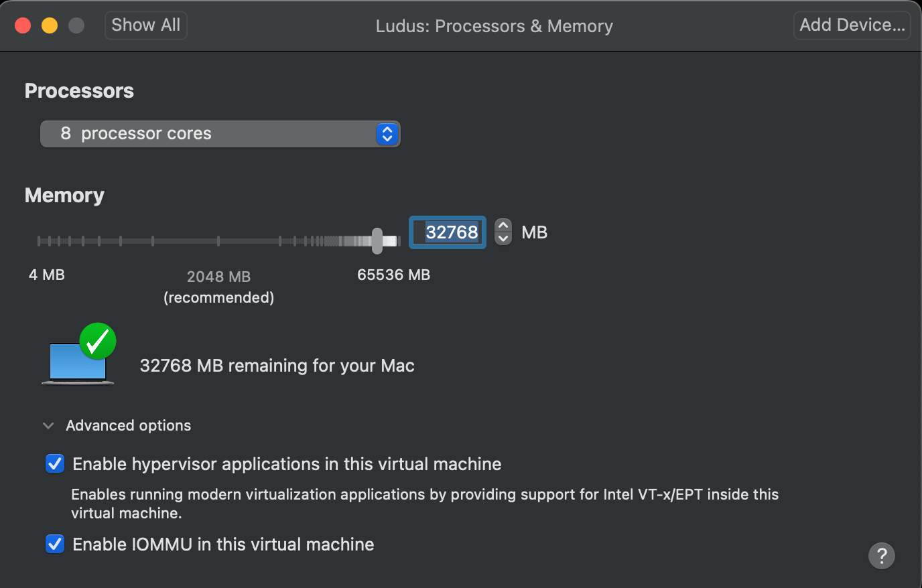Collapse the Advanced options chevron
This screenshot has height=588, width=922.
48,426
